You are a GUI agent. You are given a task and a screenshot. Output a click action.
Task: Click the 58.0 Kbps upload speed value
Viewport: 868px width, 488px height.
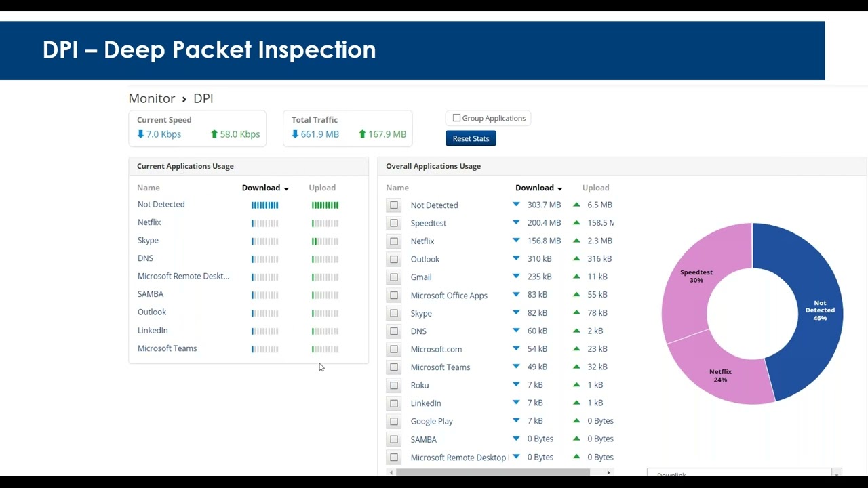point(240,134)
